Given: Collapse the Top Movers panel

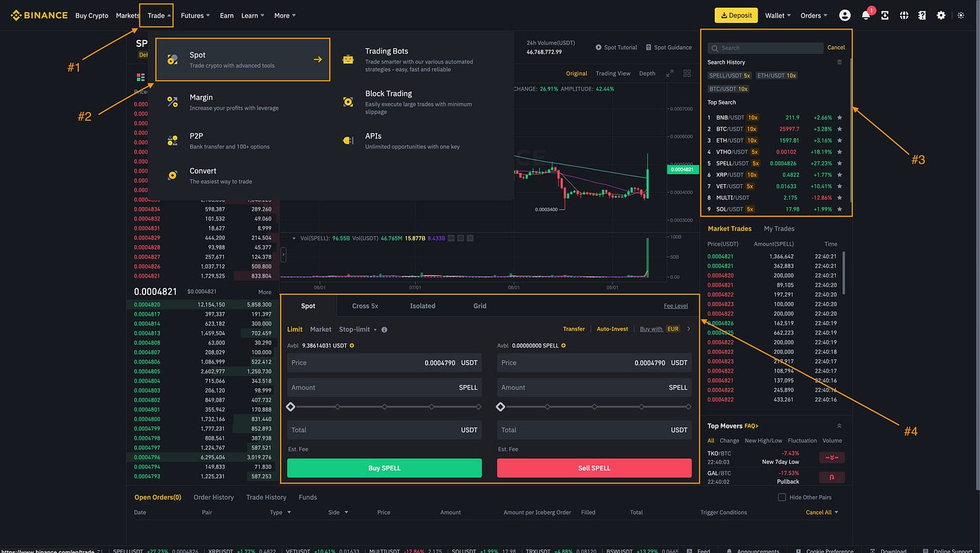Looking at the screenshot, I should (x=839, y=426).
